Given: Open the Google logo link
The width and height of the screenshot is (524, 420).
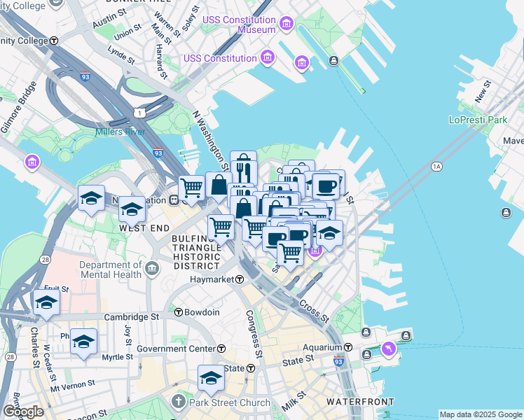Looking at the screenshot, I should point(22,412).
